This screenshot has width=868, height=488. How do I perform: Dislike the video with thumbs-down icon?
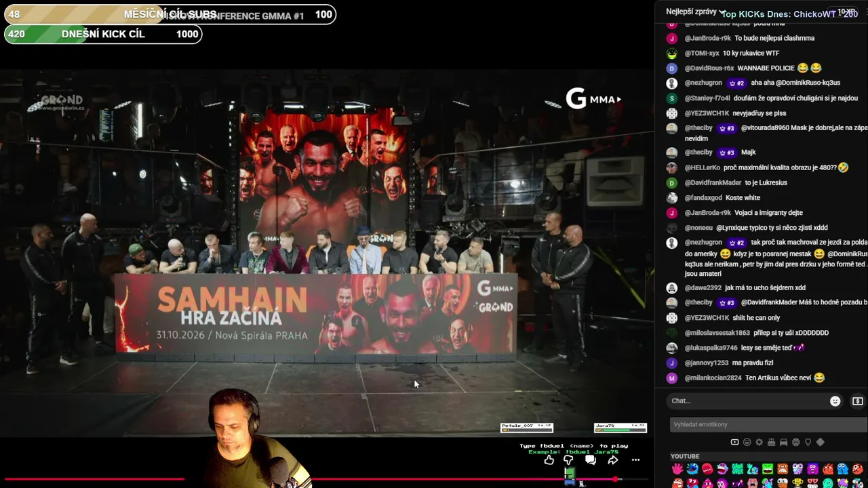point(568,460)
